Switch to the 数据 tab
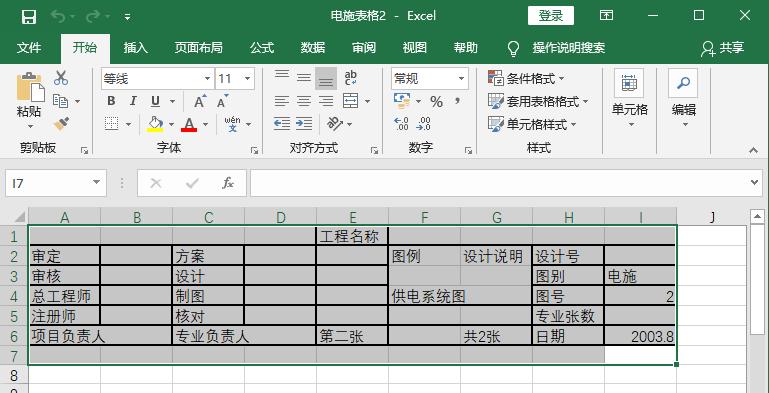 pyautogui.click(x=313, y=48)
